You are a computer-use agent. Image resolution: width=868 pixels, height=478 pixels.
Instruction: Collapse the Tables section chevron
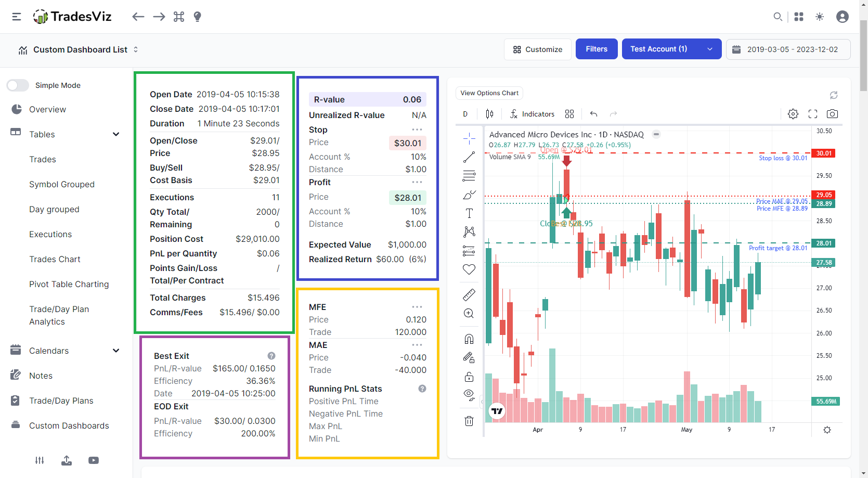[116, 134]
